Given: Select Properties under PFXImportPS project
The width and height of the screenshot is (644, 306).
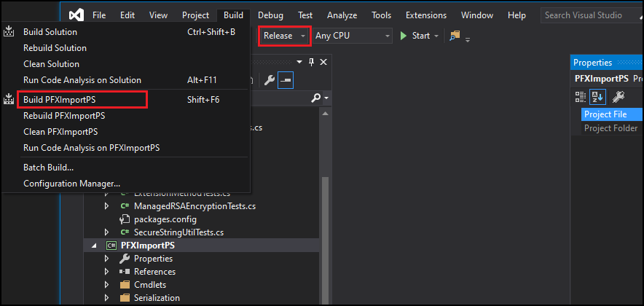Looking at the screenshot, I should [153, 259].
